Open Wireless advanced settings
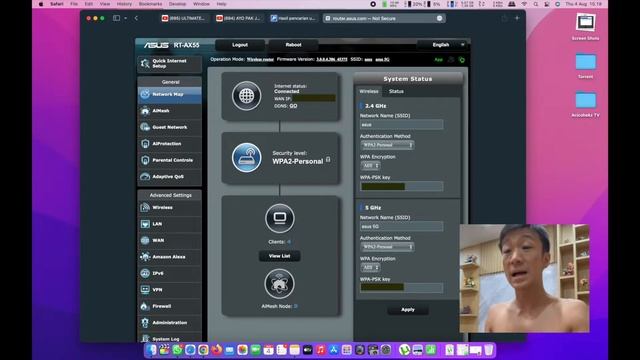 pos(169,207)
